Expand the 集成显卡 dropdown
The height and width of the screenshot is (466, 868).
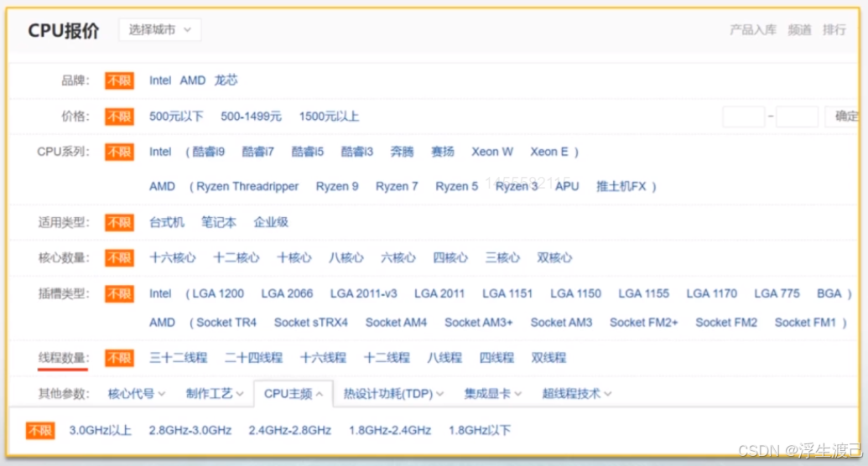coord(492,393)
